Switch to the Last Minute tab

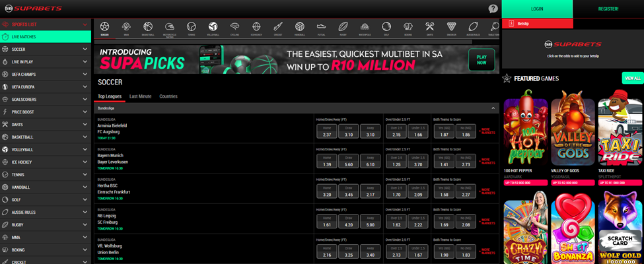coord(141,96)
